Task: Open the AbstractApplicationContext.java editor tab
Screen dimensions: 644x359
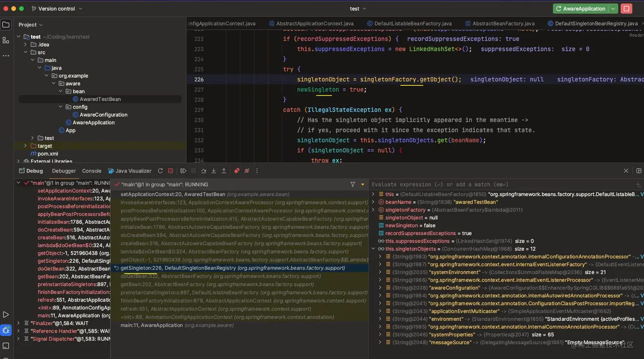Action: (311, 23)
